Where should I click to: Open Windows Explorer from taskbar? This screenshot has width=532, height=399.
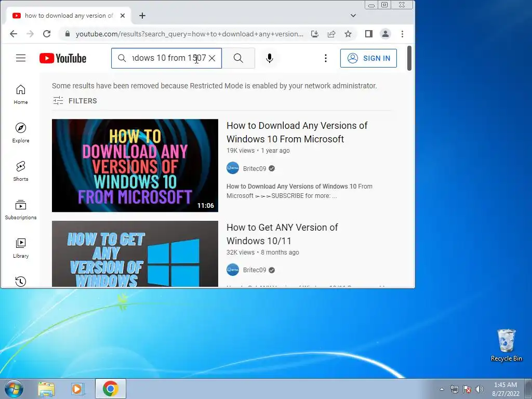46,389
